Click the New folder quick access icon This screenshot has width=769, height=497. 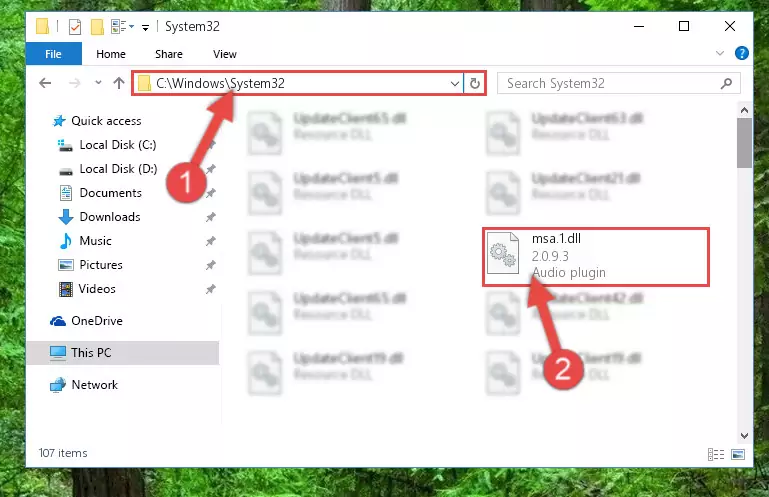(97, 26)
